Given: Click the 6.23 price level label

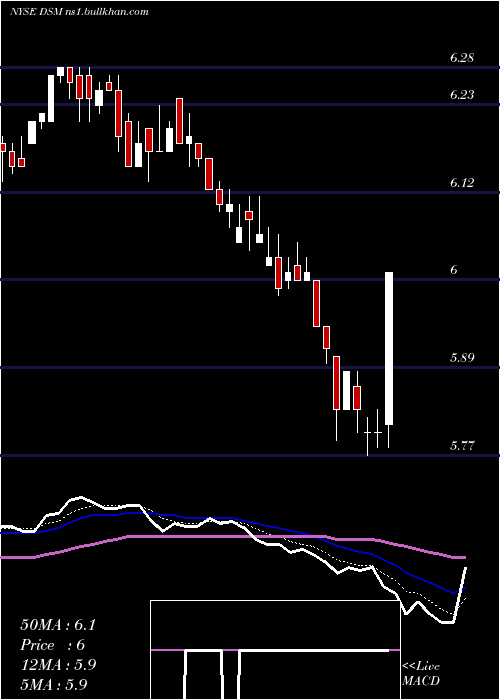Looking at the screenshot, I should 462,95.
